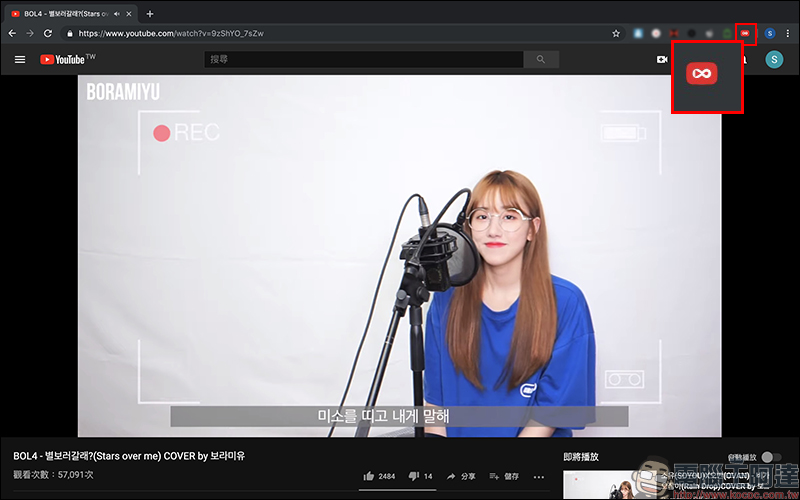Click the green extension icon in Chrome toolbar
Screen dimensions: 800x500
(x=728, y=33)
